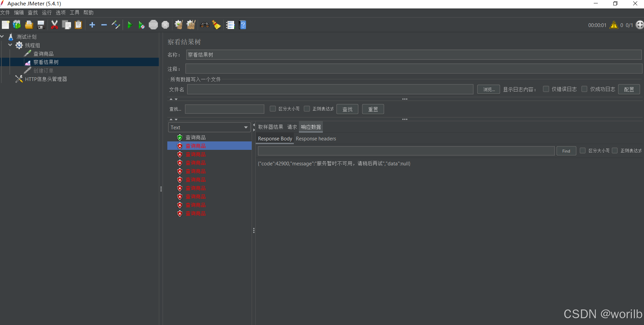The height and width of the screenshot is (325, 644).
Task: Open the Text renderer dropdown
Action: tap(209, 127)
